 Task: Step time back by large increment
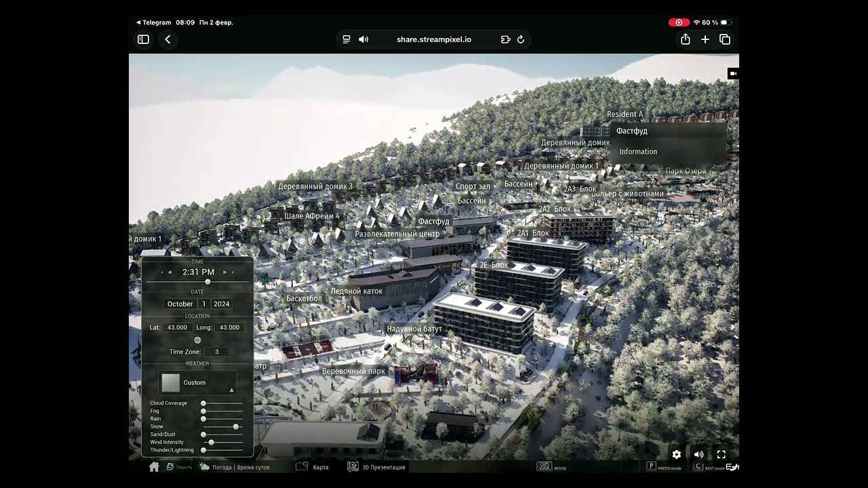[x=162, y=272]
